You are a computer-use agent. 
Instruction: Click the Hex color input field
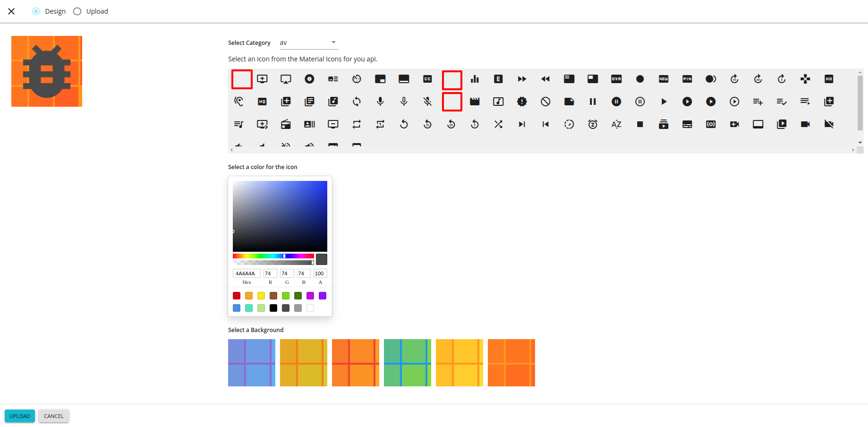pyautogui.click(x=246, y=273)
